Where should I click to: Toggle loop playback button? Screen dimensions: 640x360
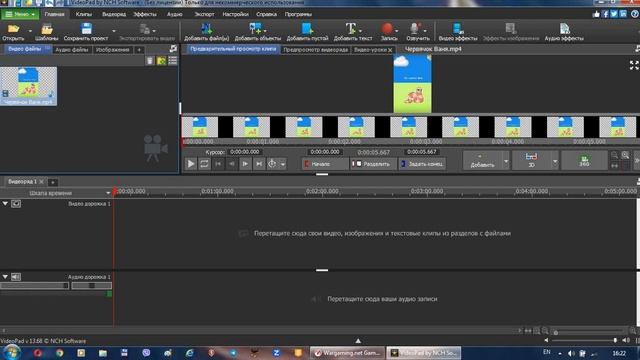point(204,164)
